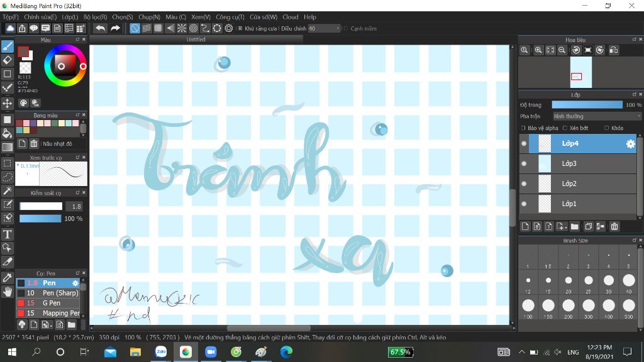Add a new layer folder
Image resolution: width=644 pixels, height=362 pixels.
click(x=575, y=226)
